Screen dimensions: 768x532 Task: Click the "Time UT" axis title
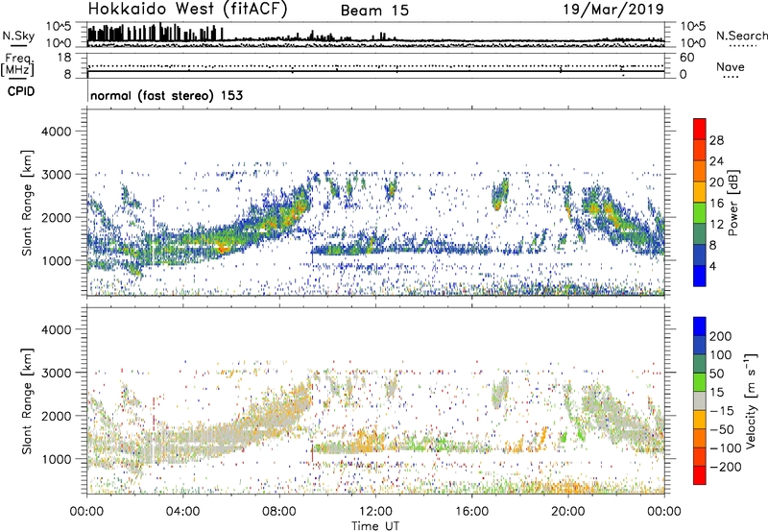(375, 525)
